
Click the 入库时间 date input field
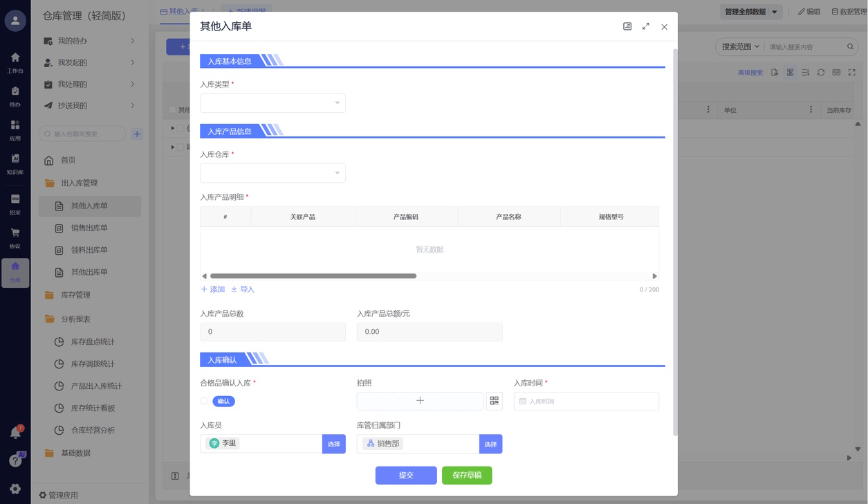(586, 401)
